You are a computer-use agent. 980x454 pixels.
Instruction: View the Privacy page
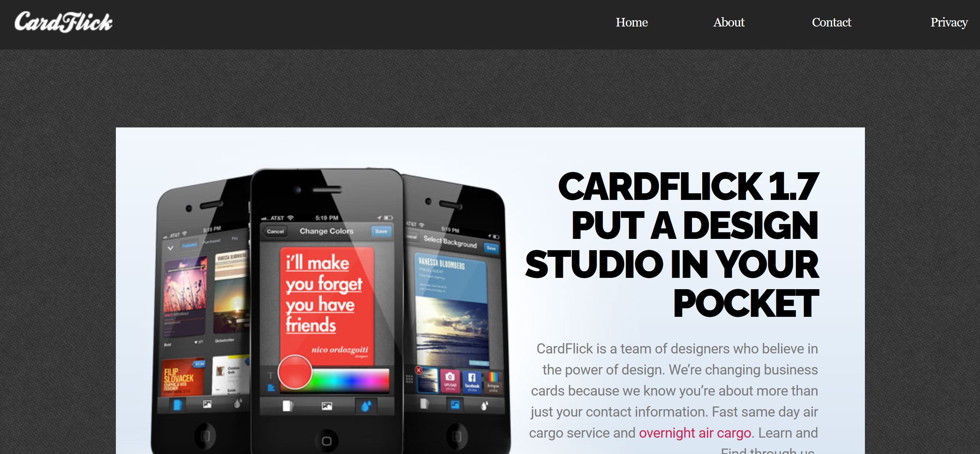point(949,23)
